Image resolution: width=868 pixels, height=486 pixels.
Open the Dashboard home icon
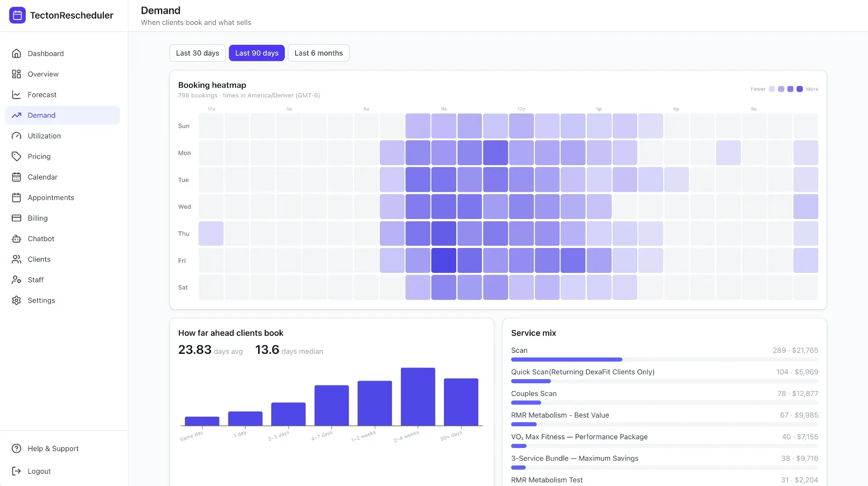pos(17,53)
